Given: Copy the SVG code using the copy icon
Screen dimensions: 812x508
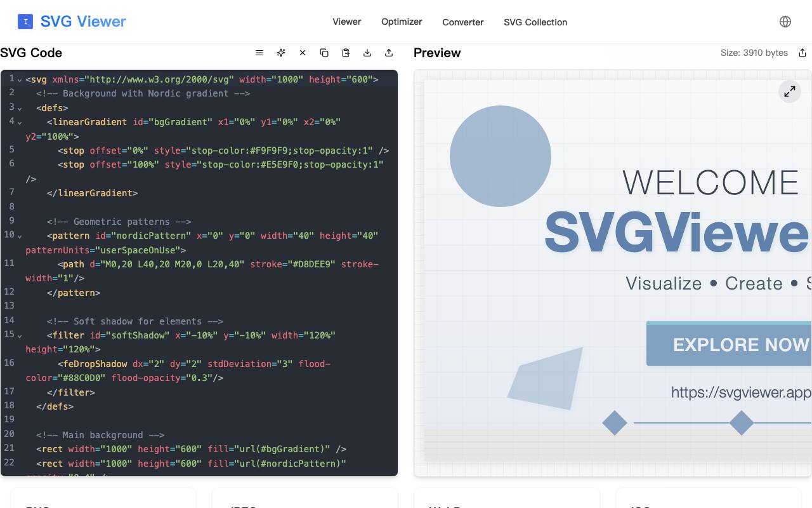Looking at the screenshot, I should click(324, 53).
